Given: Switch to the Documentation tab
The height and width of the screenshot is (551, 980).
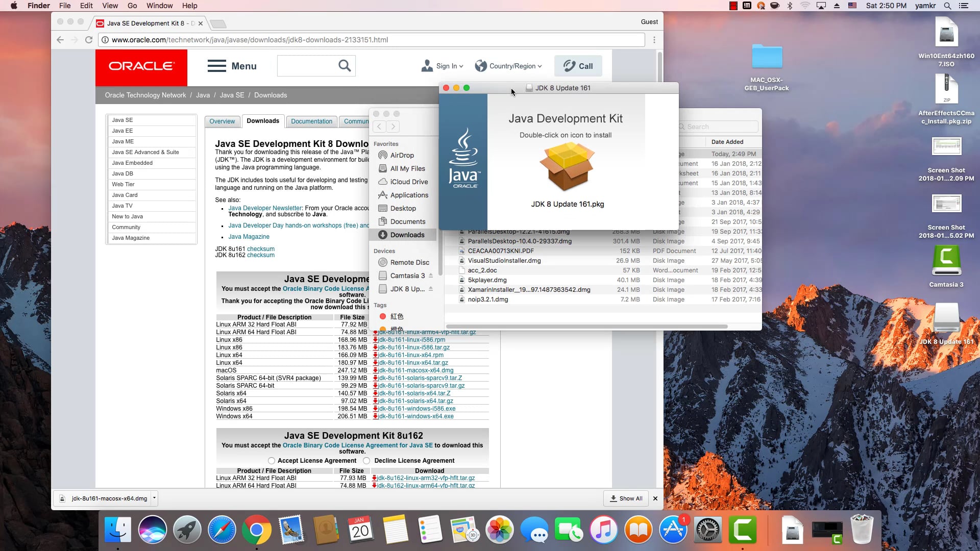Looking at the screenshot, I should point(311,121).
